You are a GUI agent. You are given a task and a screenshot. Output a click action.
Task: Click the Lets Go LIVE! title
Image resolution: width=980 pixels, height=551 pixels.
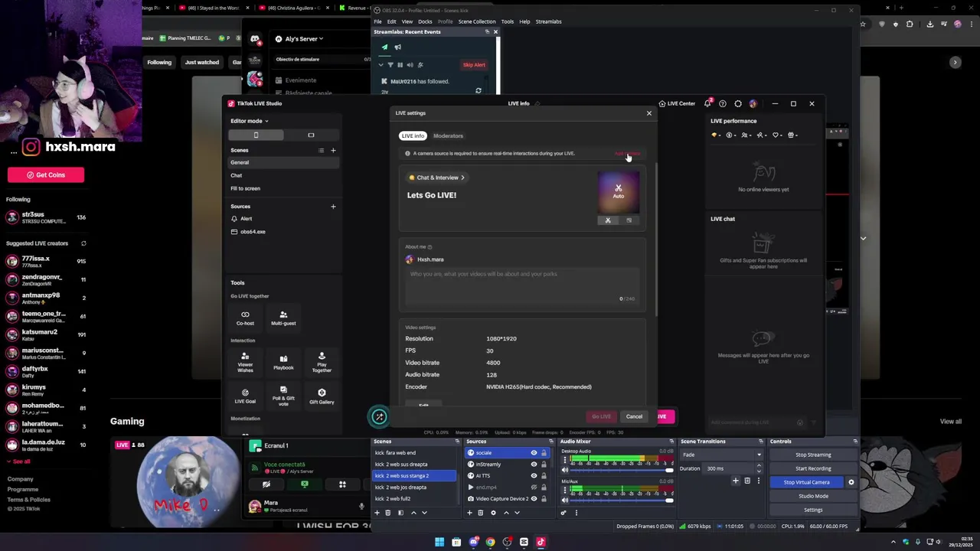432,195
